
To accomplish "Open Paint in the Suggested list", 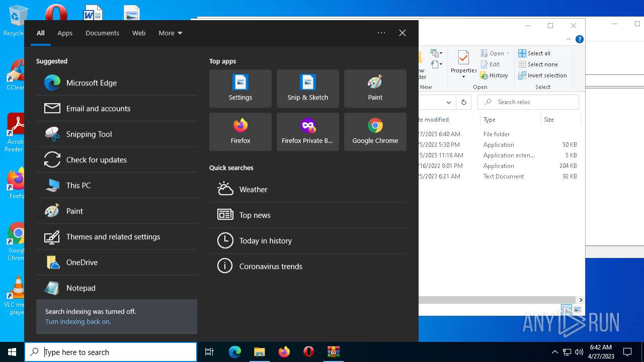I will point(117,211).
